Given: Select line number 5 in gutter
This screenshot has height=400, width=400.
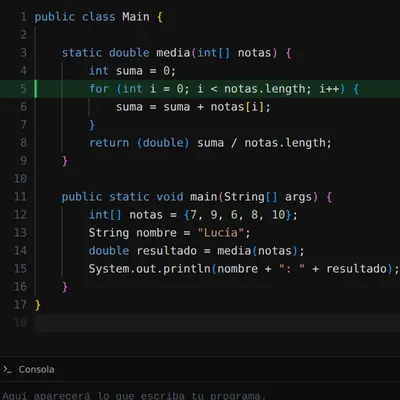Looking at the screenshot, I should click(23, 89).
